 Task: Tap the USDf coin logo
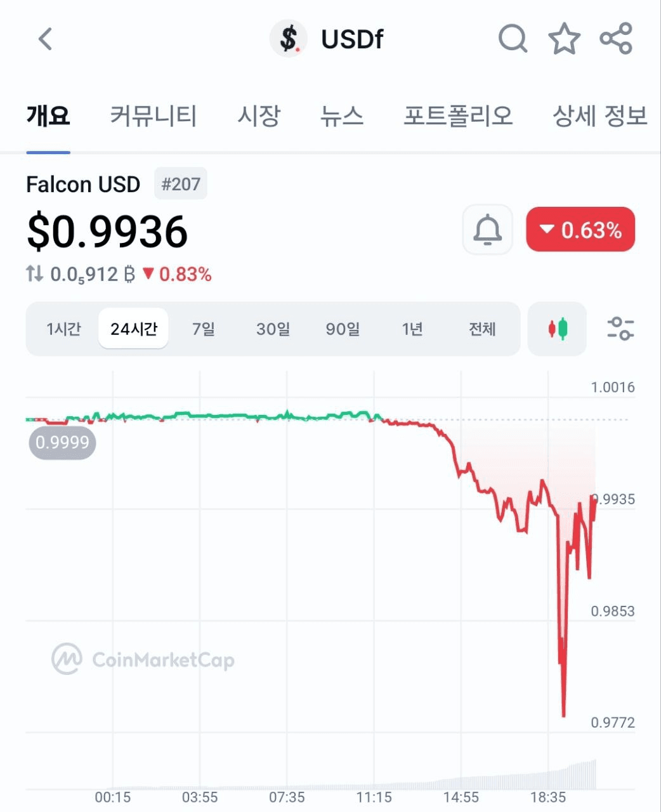point(289,39)
